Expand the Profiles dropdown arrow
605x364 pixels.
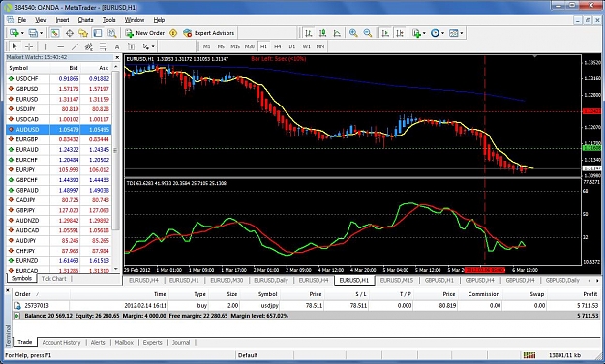pyautogui.click(x=42, y=33)
